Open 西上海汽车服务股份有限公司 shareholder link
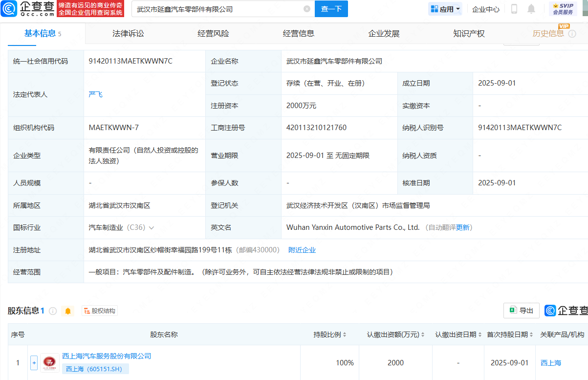The width and height of the screenshot is (588, 380). pos(107,356)
